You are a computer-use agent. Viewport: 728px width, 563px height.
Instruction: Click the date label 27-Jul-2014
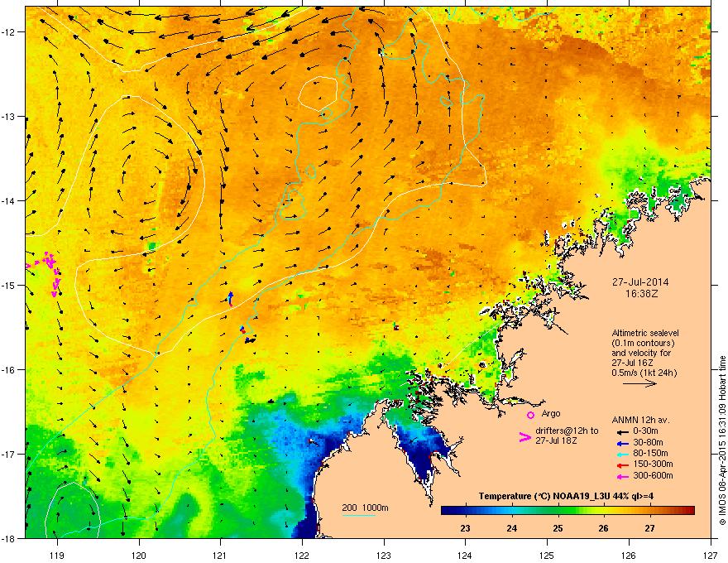tap(640, 282)
